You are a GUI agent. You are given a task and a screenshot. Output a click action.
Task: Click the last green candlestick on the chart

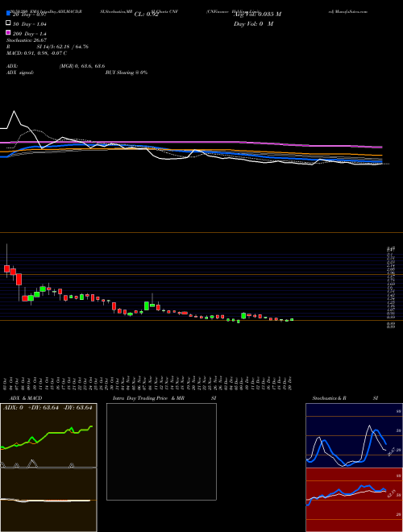(x=292, y=320)
